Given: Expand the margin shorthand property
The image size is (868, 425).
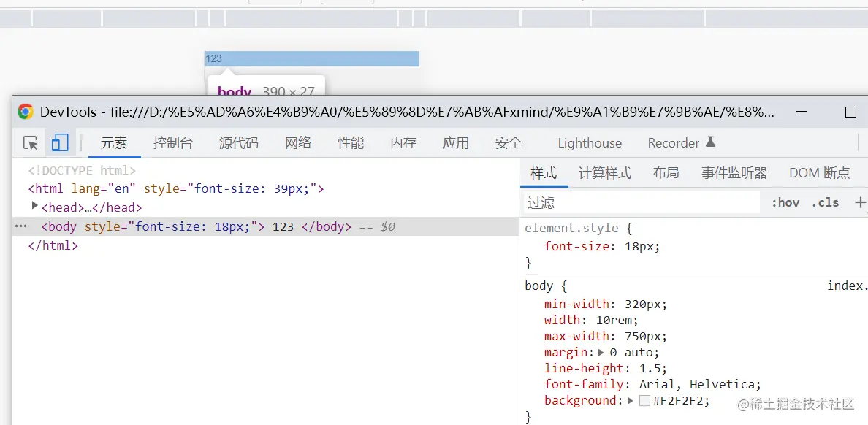Looking at the screenshot, I should [601, 353].
